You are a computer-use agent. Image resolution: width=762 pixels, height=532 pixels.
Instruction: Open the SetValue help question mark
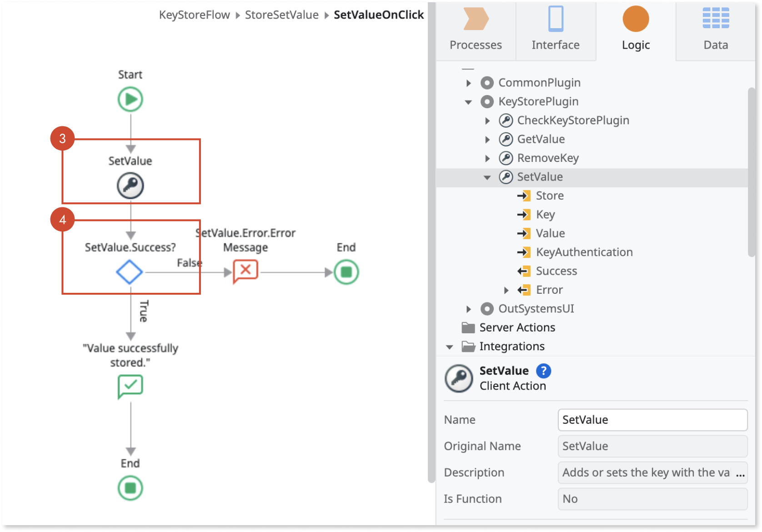coord(543,371)
